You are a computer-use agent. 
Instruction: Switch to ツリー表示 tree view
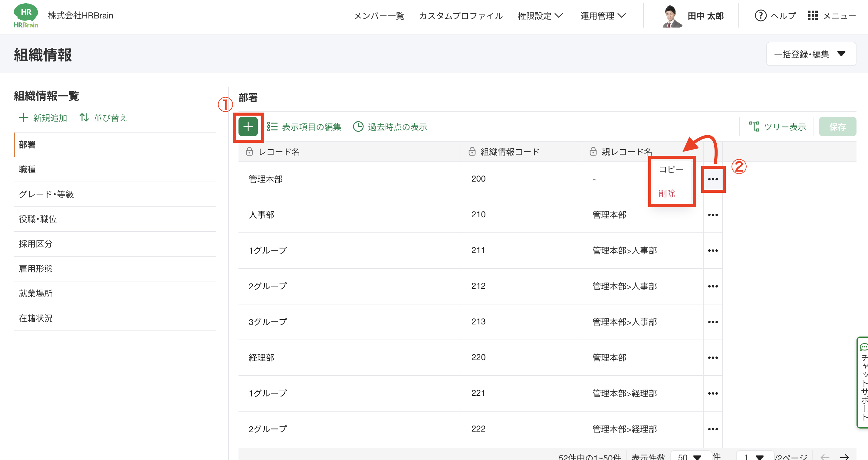coord(778,127)
